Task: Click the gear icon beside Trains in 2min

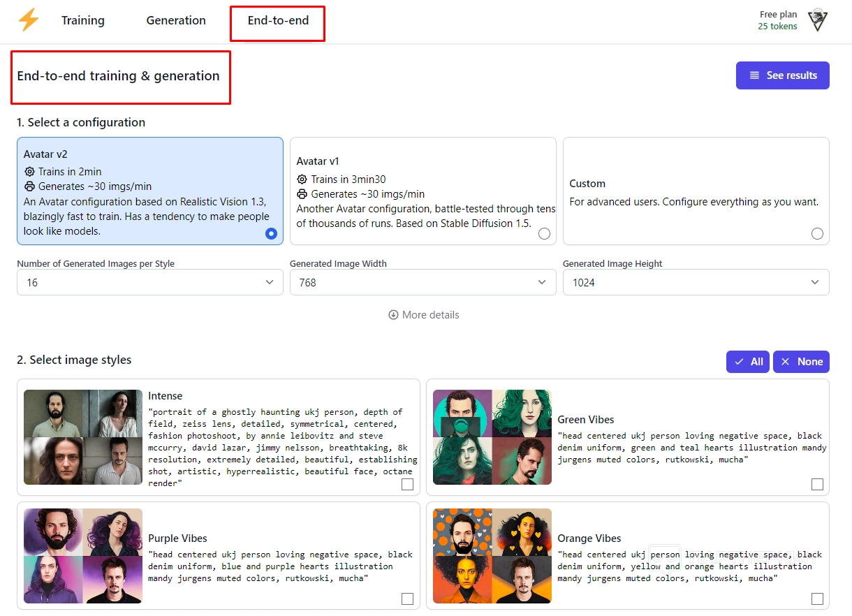Action: (29, 172)
